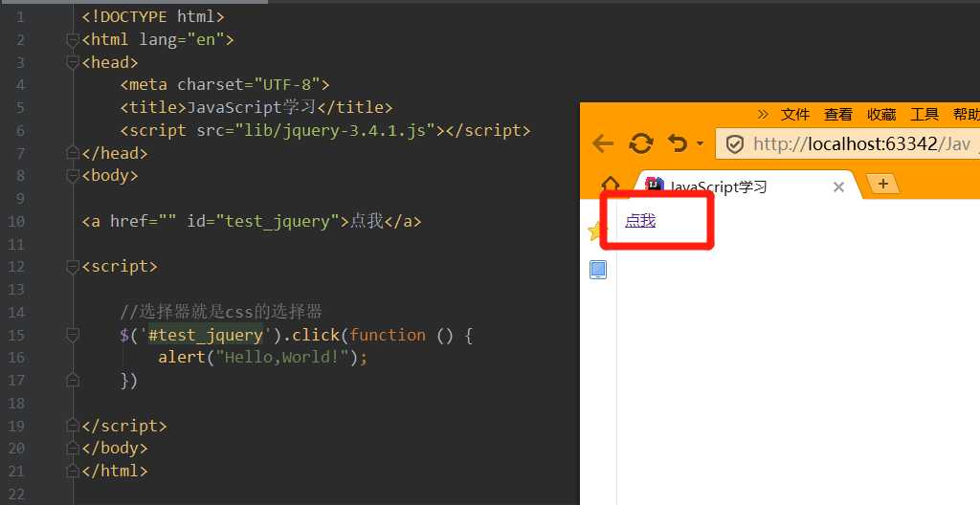The image size is (980, 505).
Task: Click the browser back arrow
Action: 603,144
